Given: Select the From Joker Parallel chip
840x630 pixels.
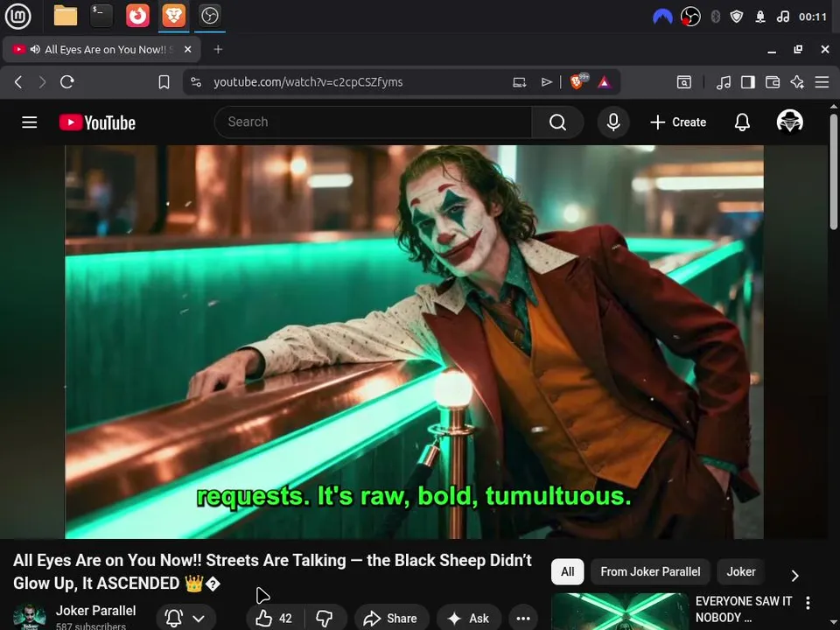Looking at the screenshot, I should click(650, 571).
